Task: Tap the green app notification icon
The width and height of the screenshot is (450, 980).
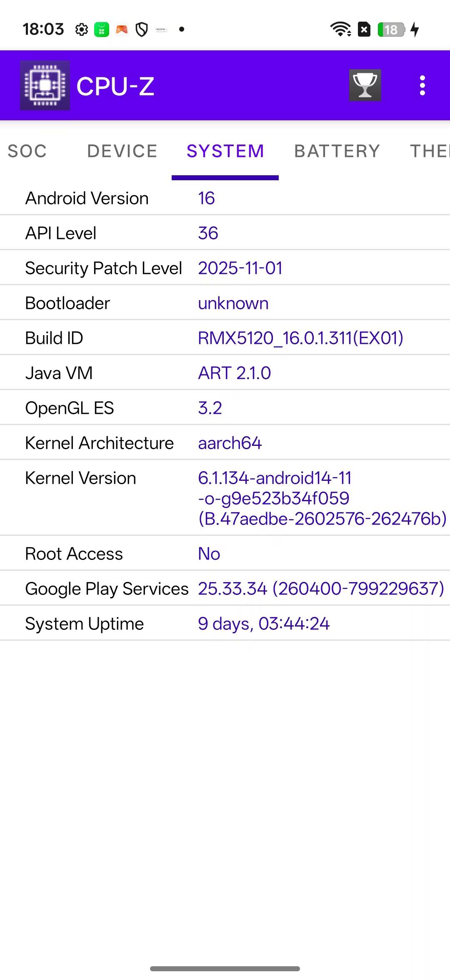Action: 102,30
